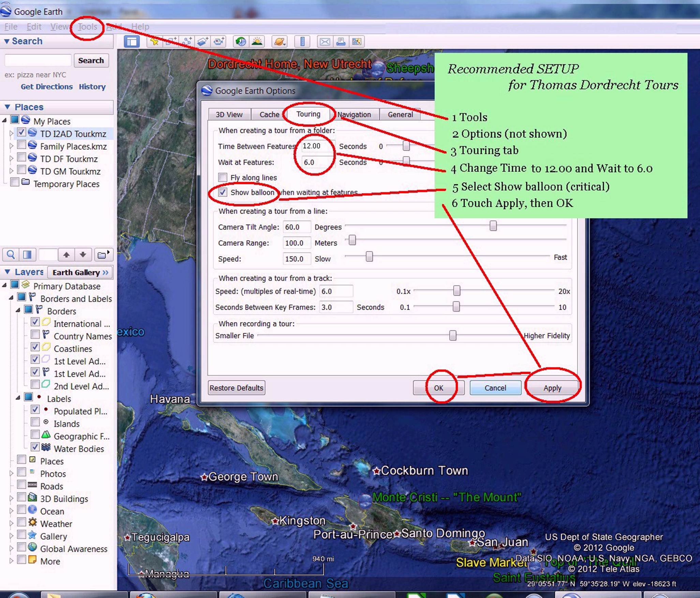Click the Places panel tour folder icon
The image size is (700, 598).
point(103,254)
